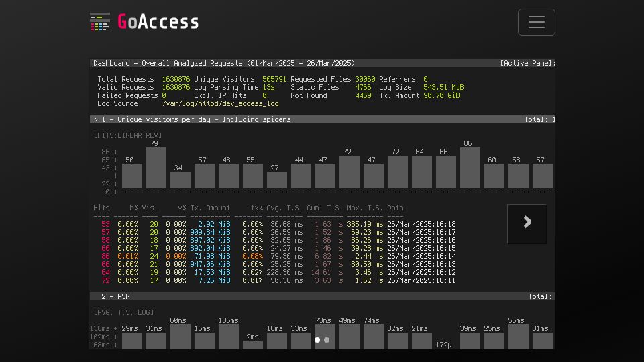This screenshot has width=644, height=362.
Task: Click the Log Parsing Time value 13s
Action: tap(268, 87)
